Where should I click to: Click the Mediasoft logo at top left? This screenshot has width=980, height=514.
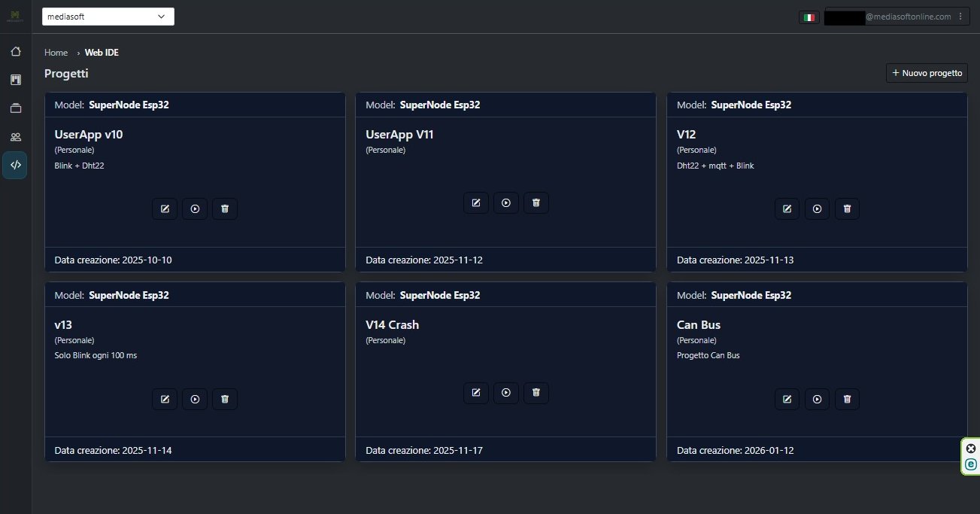pyautogui.click(x=15, y=17)
